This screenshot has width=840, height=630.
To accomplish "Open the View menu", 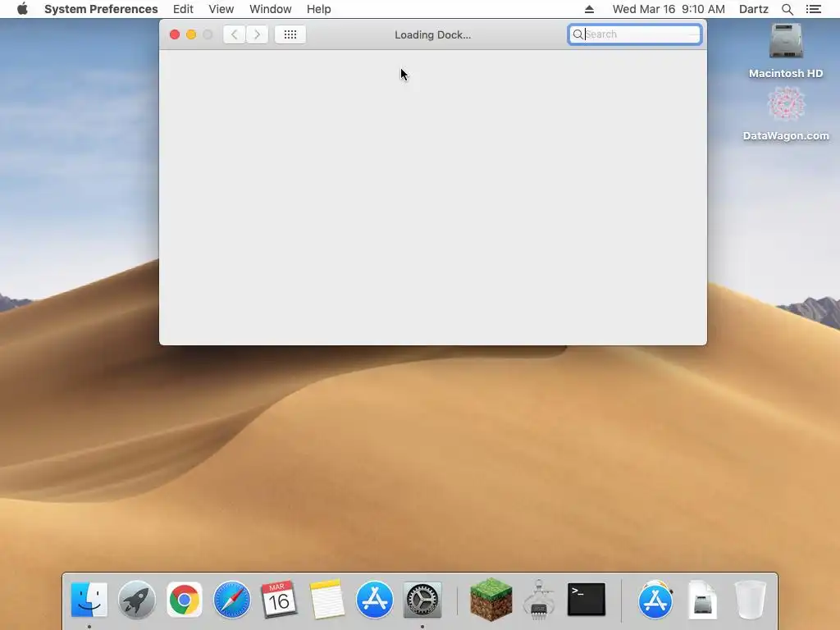I will click(x=221, y=9).
